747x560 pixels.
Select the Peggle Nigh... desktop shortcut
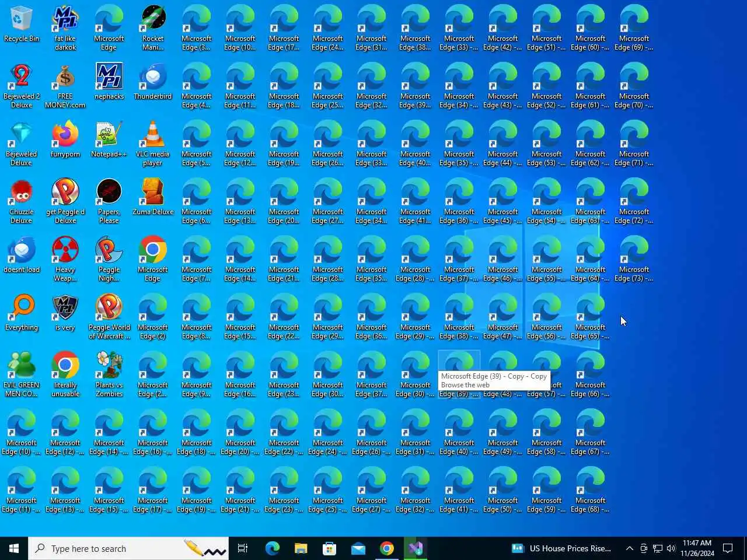click(109, 259)
